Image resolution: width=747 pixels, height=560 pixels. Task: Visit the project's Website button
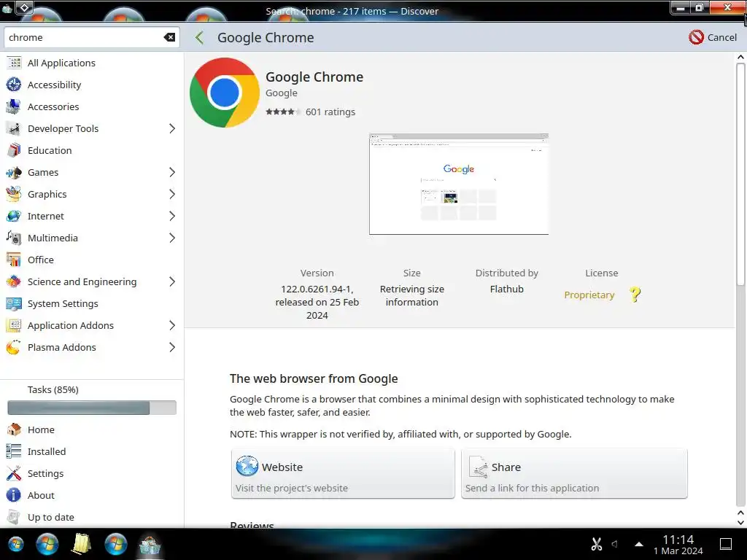(343, 474)
